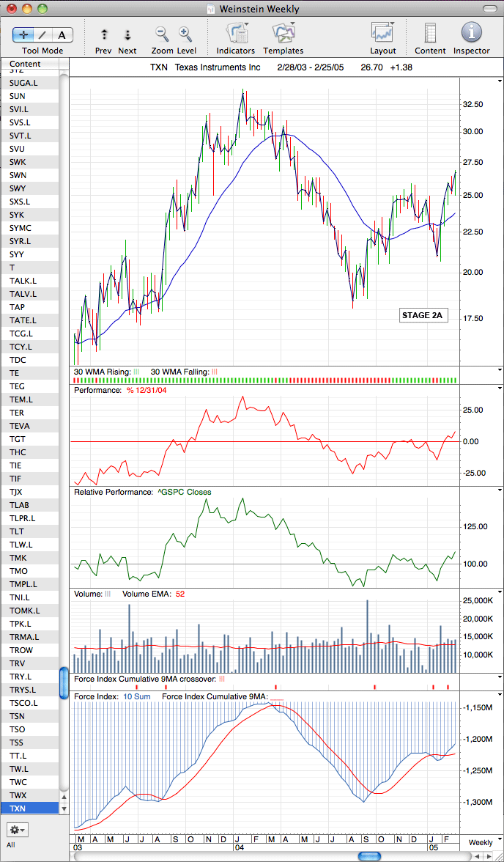Select SUGA.L in the symbol list
Screen dimensions: 504x862
(30, 82)
